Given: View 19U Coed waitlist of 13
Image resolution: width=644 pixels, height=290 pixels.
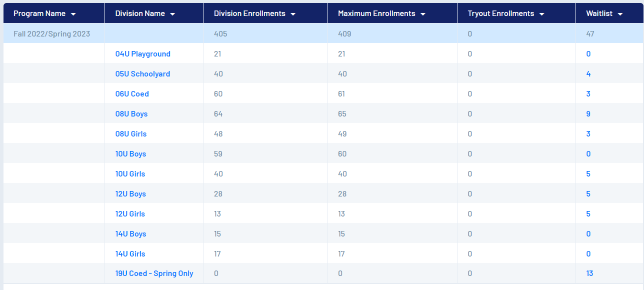Looking at the screenshot, I should 590,273.
